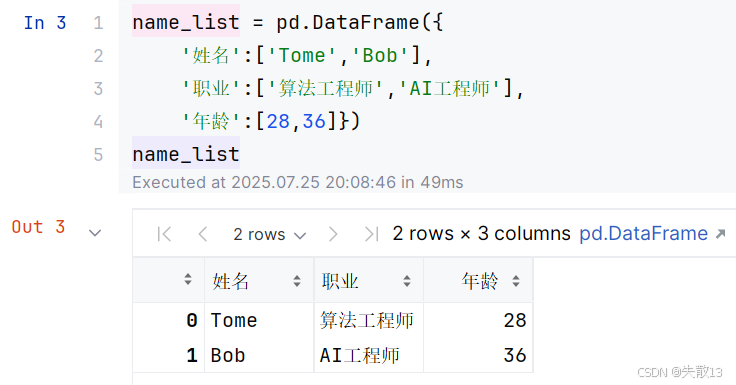Sort the table by 职业 column

(406, 281)
